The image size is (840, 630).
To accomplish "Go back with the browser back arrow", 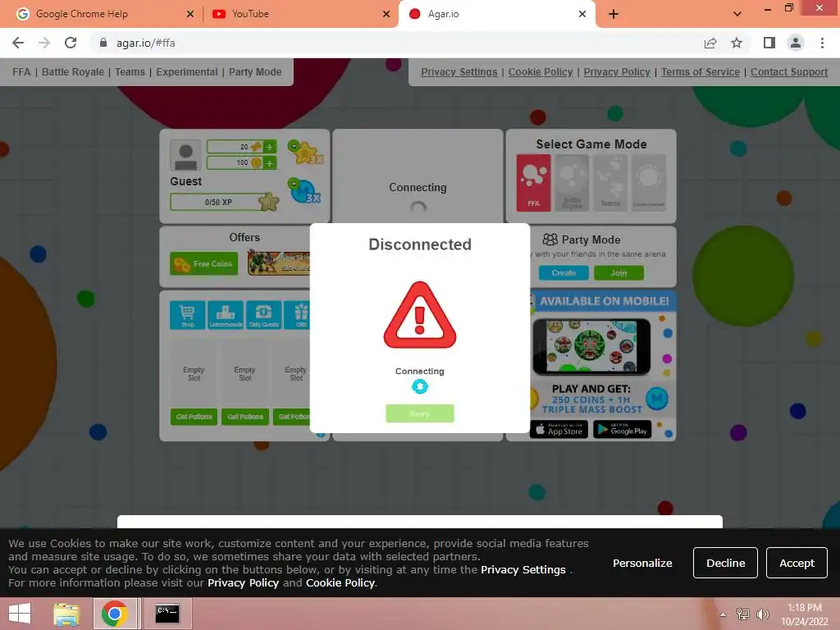I will tap(18, 43).
